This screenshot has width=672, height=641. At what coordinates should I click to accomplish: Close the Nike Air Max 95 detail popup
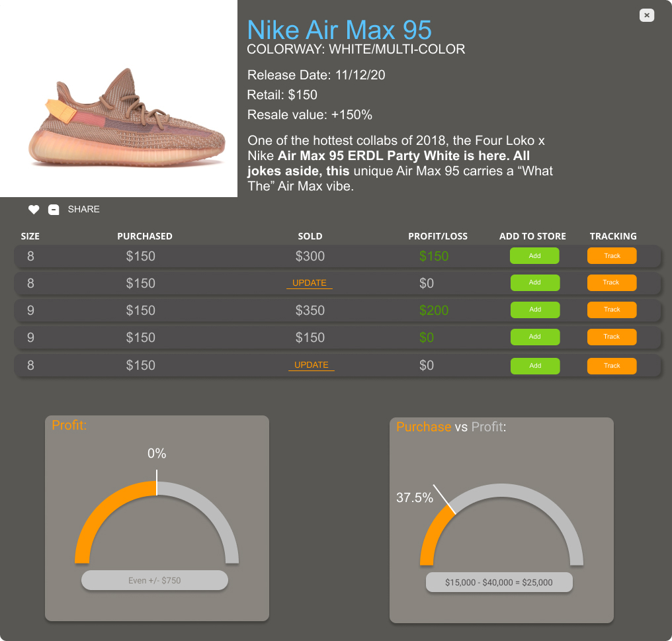[x=647, y=15]
